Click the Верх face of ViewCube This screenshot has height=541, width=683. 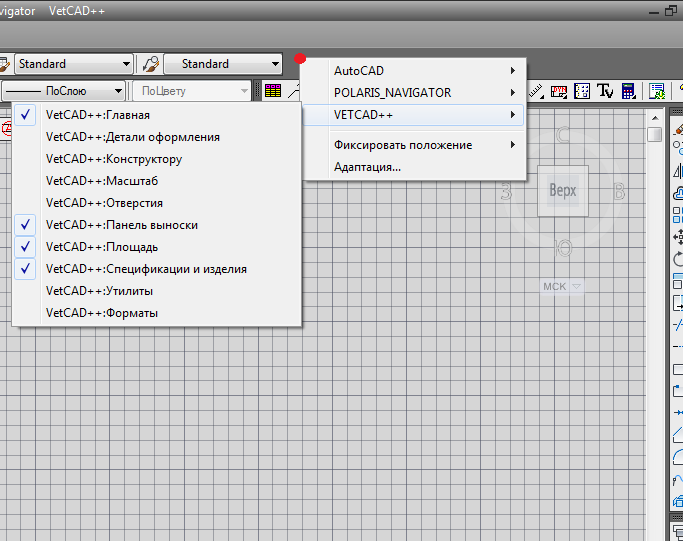563,191
